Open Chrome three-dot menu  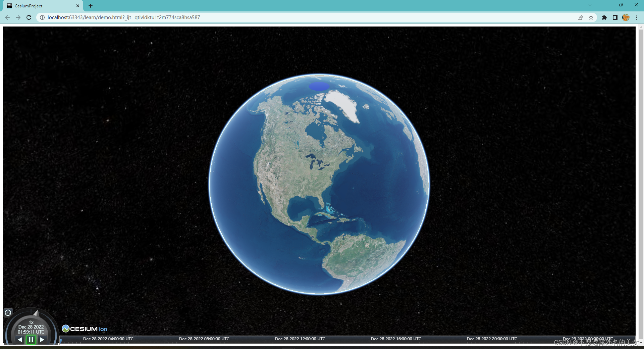(637, 17)
